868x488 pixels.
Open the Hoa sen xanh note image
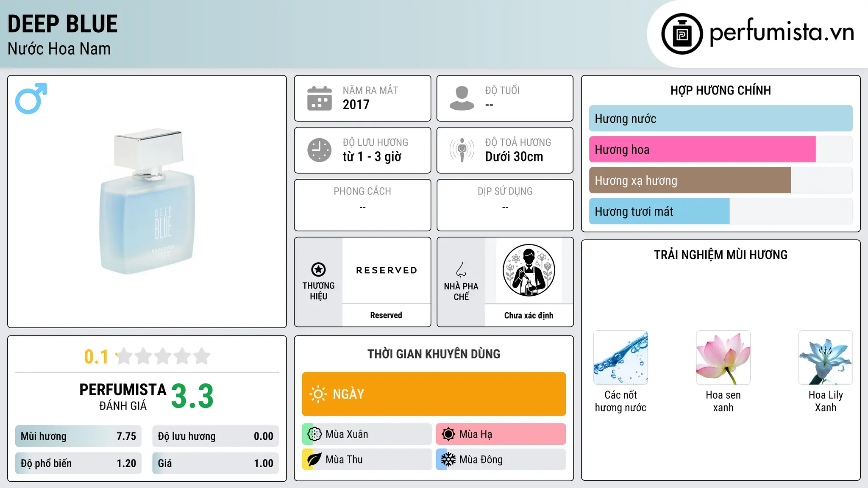723,358
